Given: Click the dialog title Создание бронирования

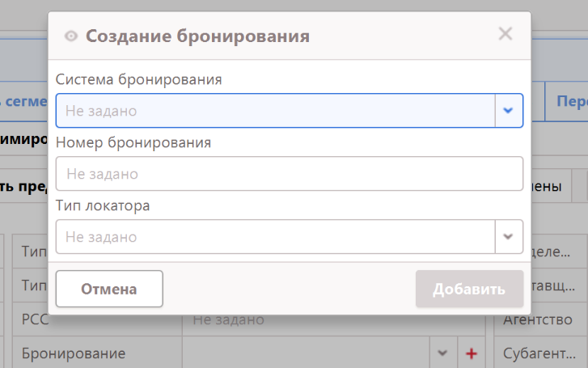Looking at the screenshot, I should [x=197, y=36].
